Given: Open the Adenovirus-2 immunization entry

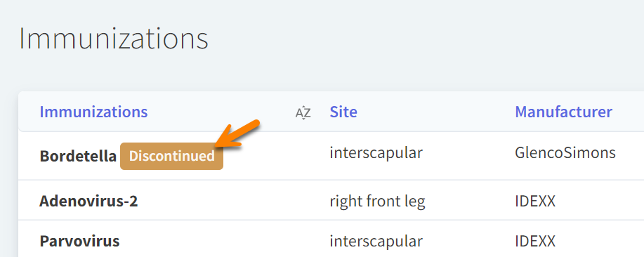Looking at the screenshot, I should tap(88, 201).
